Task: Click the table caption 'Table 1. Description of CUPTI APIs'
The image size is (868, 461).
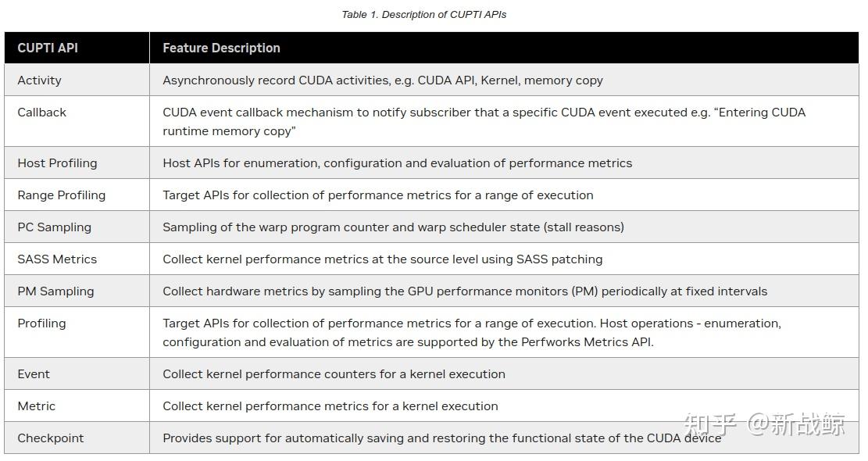Action: click(x=423, y=14)
